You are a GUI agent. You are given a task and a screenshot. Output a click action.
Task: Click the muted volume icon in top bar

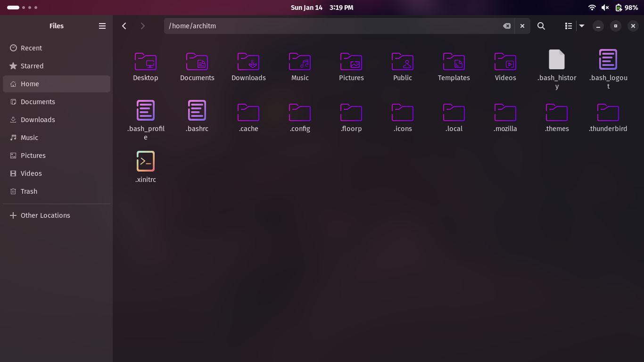click(605, 8)
